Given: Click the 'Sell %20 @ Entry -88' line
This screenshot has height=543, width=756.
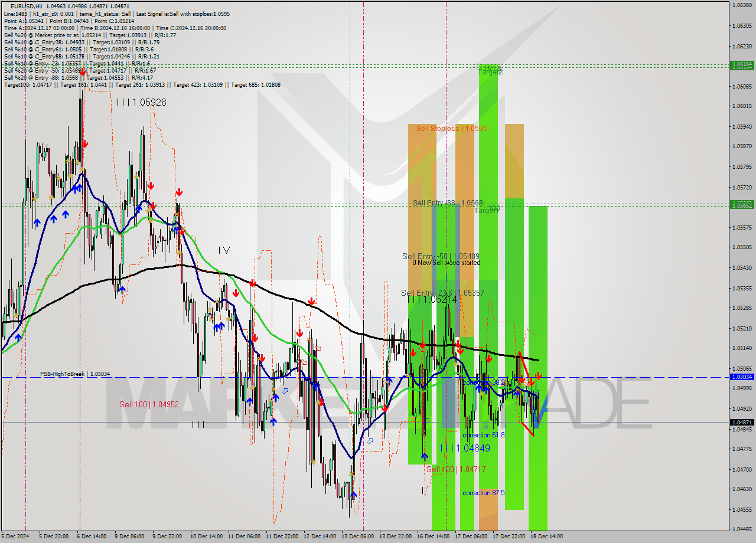Looking at the screenshot, I should coord(79,77).
